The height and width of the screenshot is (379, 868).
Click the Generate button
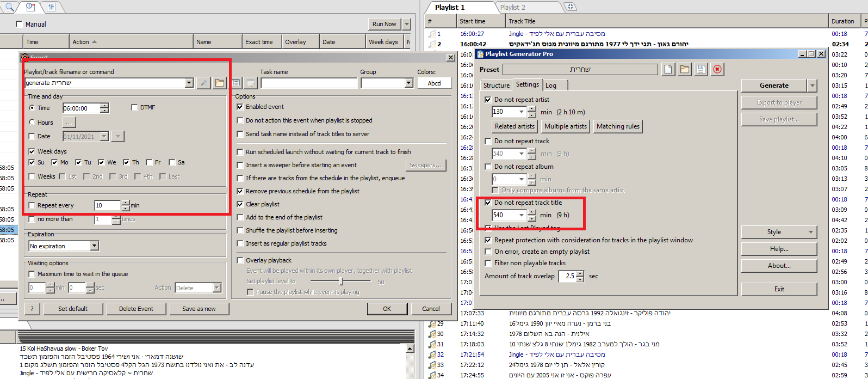coord(774,85)
